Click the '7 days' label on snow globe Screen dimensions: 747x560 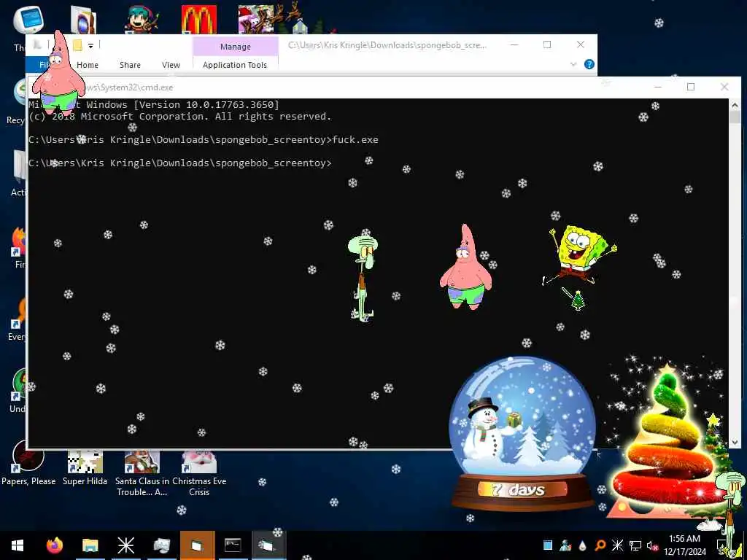point(519,489)
